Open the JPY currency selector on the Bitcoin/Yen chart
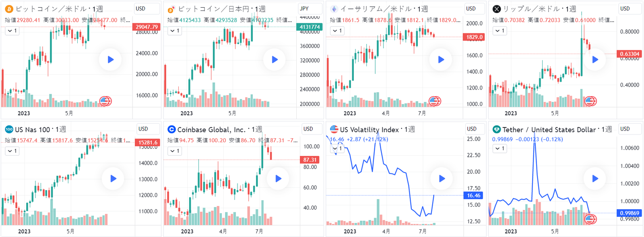The height and width of the screenshot is (237, 644). coord(310,8)
